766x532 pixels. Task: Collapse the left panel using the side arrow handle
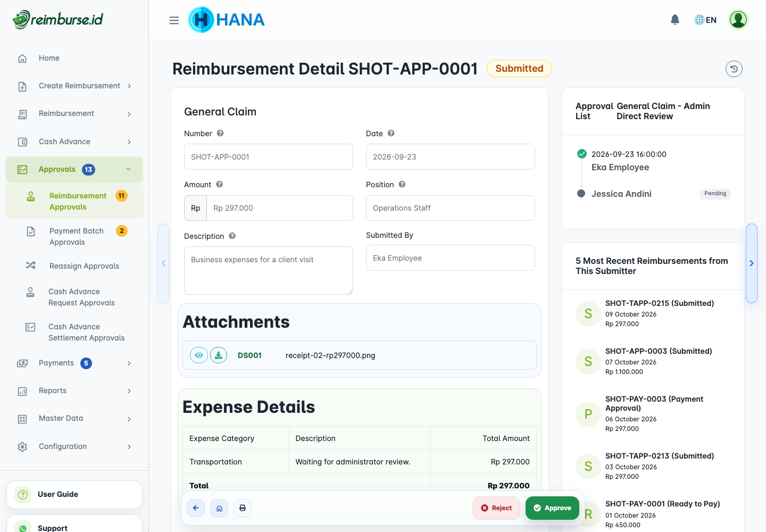[163, 263]
